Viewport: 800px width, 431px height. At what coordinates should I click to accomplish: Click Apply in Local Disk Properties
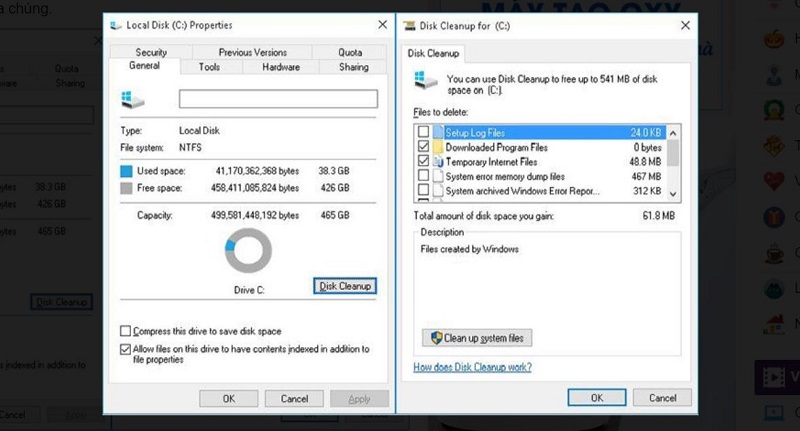pyautogui.click(x=359, y=399)
